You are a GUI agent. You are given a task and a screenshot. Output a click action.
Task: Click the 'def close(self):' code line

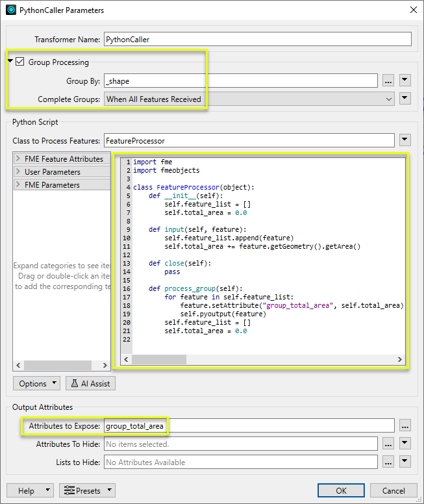pos(180,263)
